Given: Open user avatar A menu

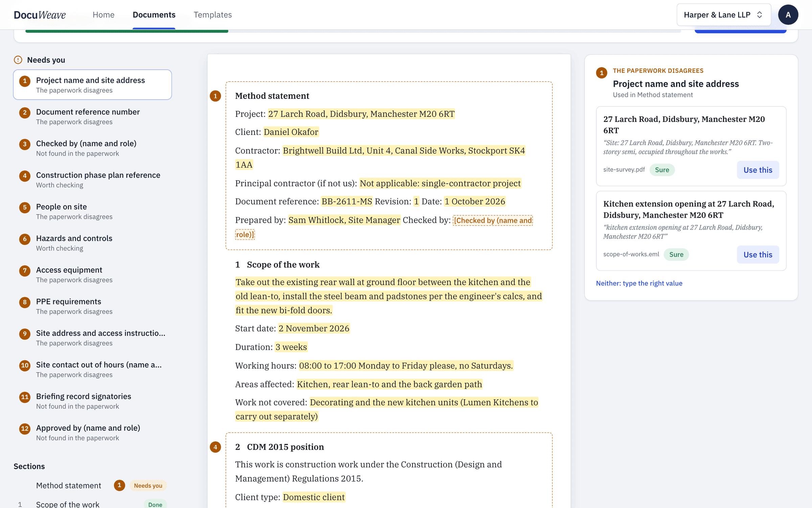Looking at the screenshot, I should [x=788, y=15].
